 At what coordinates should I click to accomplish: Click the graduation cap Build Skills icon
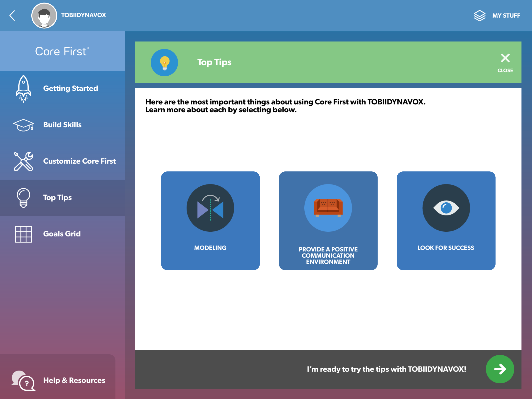click(23, 125)
